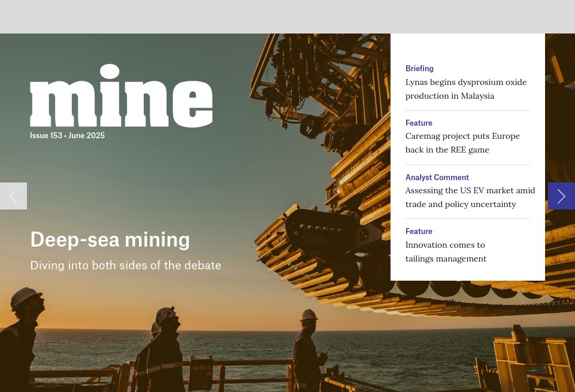575x392 pixels.
Task: Open the Deep-sea mining cover story
Action: [110, 239]
